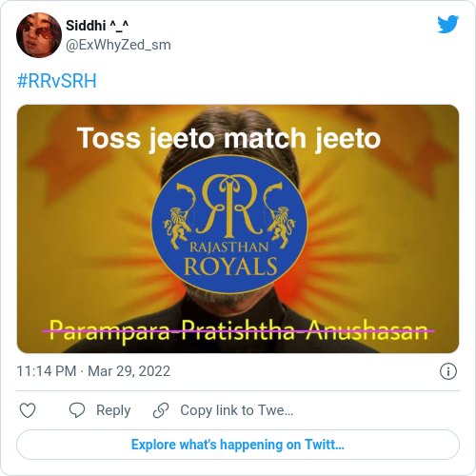This screenshot has height=476, width=476.
Task: Click the Rajasthan Royals logo in image
Action: (x=229, y=225)
